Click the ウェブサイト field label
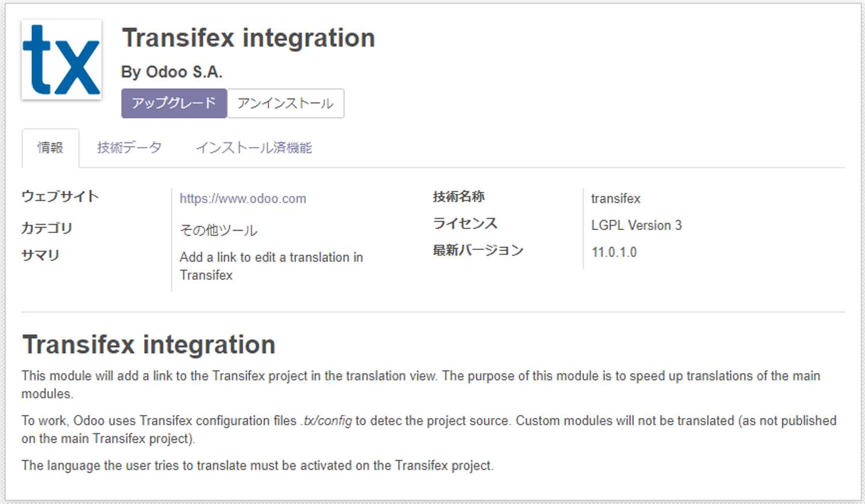Image resolution: width=865 pixels, height=504 pixels. click(x=60, y=196)
